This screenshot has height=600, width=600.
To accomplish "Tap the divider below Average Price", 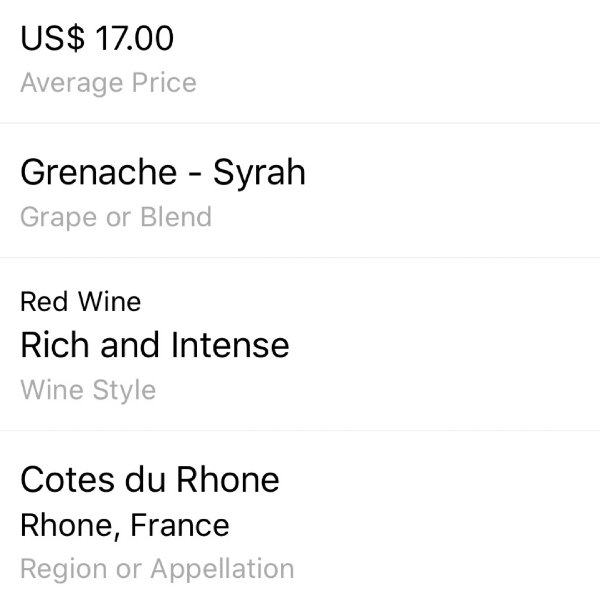I will click(x=300, y=123).
